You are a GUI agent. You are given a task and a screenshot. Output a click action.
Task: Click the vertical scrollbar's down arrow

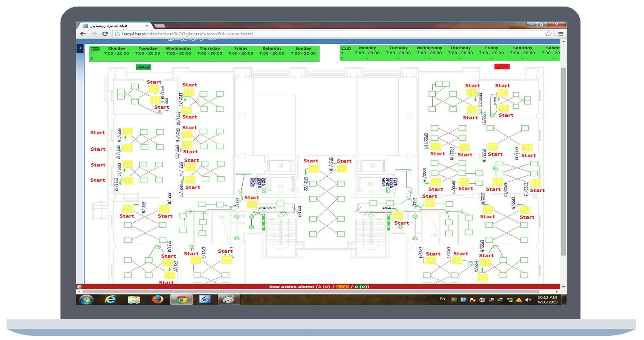tap(563, 287)
